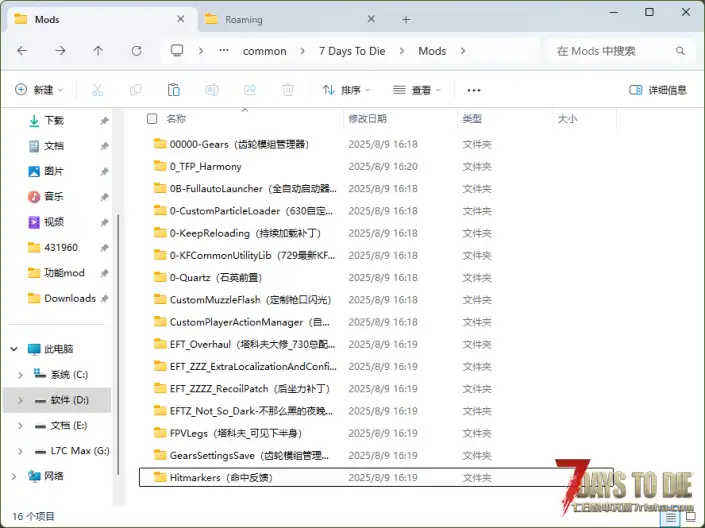Expand the C: system drive tree node
705x528 pixels.
(20, 374)
